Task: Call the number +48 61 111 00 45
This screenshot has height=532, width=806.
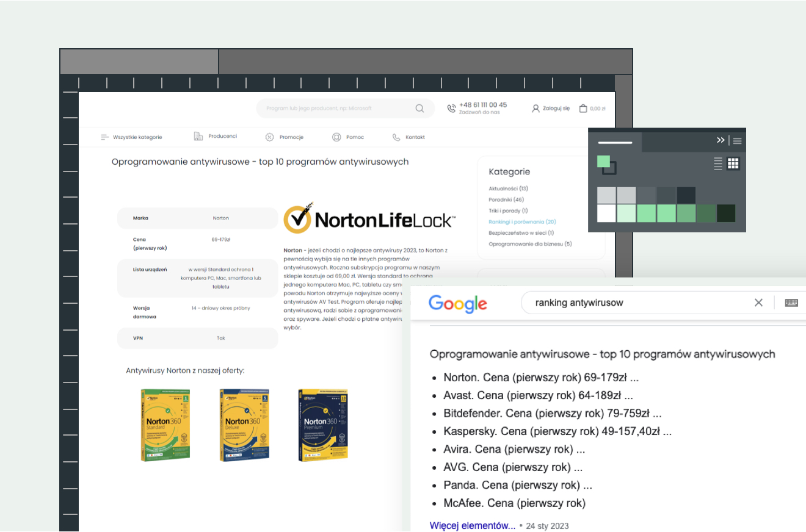Action: pyautogui.click(x=483, y=105)
